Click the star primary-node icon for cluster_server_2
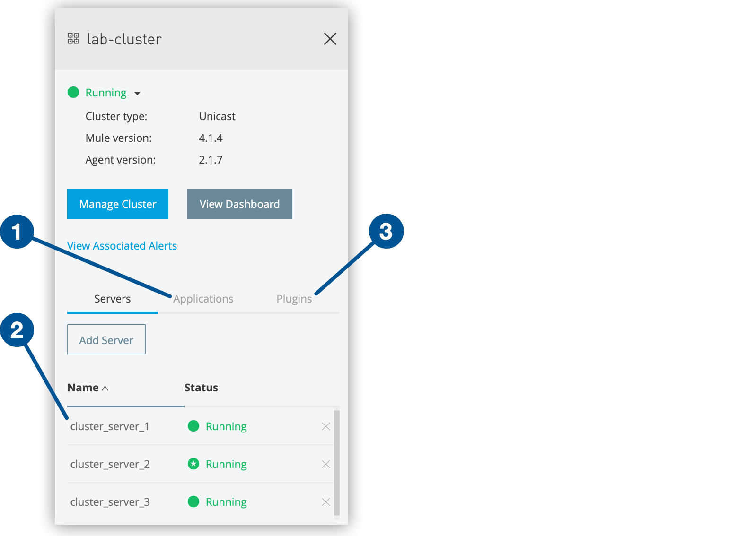 coord(193,464)
